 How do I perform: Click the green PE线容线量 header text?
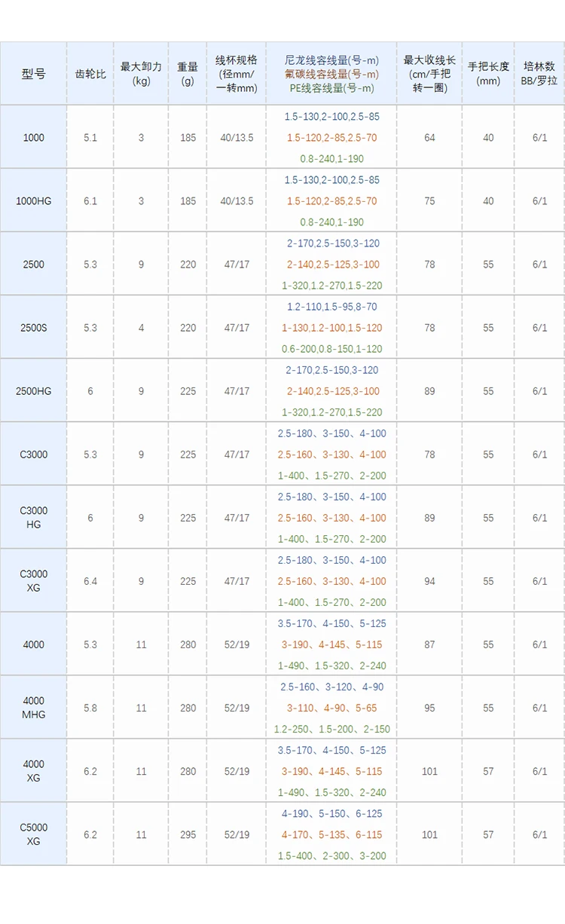tap(331, 88)
